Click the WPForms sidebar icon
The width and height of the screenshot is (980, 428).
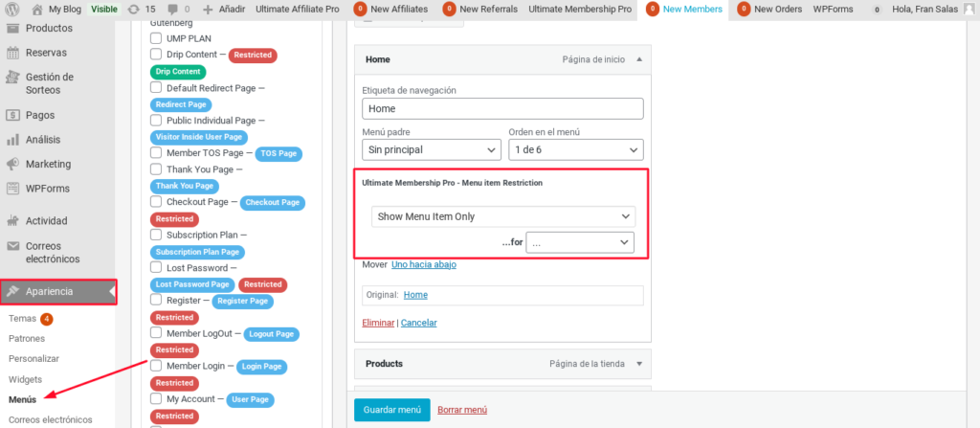pos(12,189)
